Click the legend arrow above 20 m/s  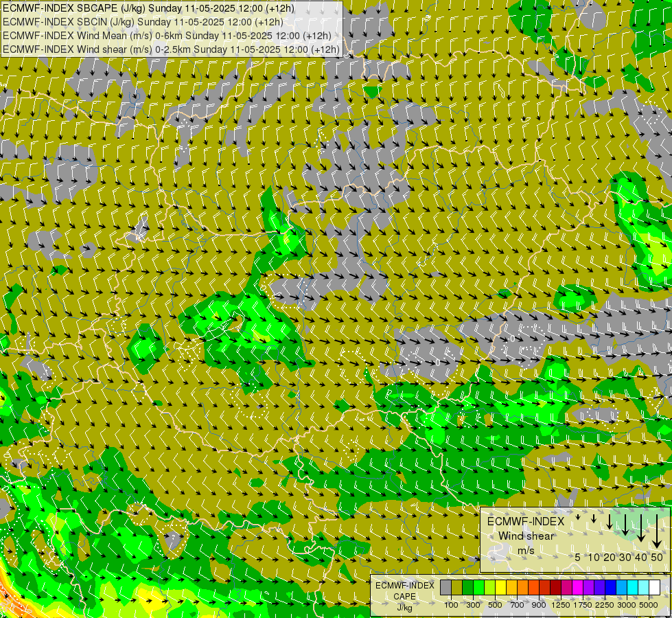pos(610,522)
